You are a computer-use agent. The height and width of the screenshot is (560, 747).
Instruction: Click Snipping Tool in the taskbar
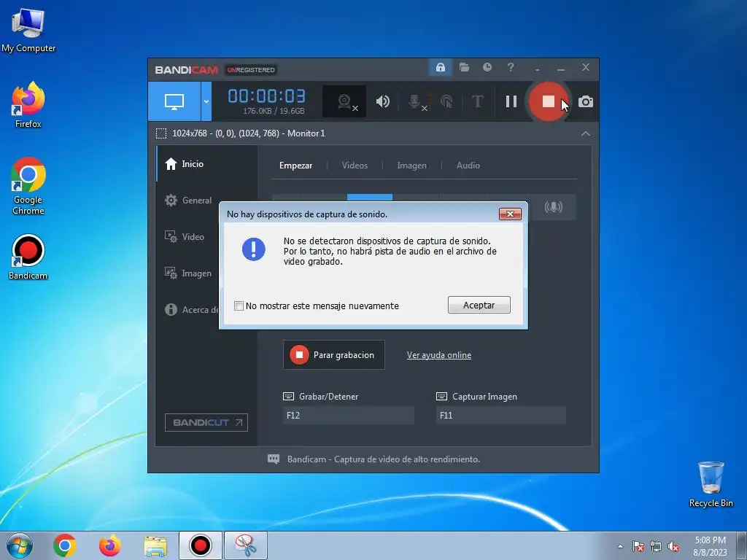click(x=246, y=545)
